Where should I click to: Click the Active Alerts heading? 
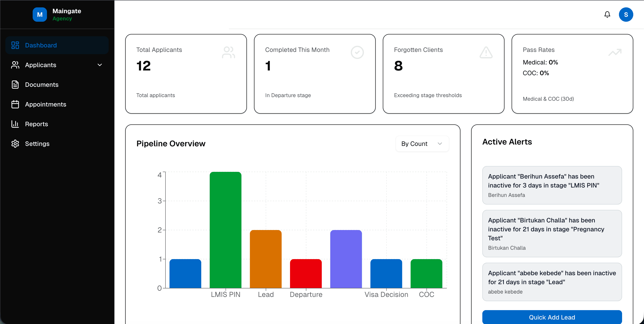[507, 142]
